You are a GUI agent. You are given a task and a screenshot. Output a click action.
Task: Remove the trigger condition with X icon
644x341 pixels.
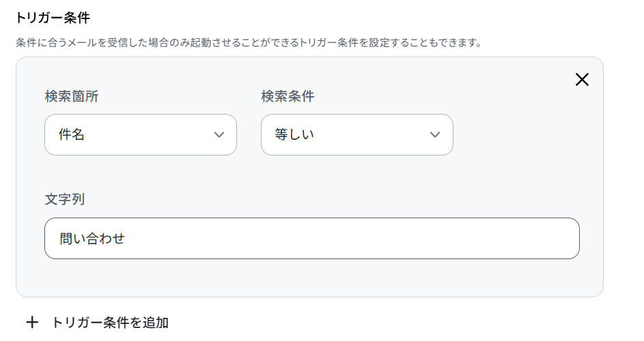coord(582,80)
